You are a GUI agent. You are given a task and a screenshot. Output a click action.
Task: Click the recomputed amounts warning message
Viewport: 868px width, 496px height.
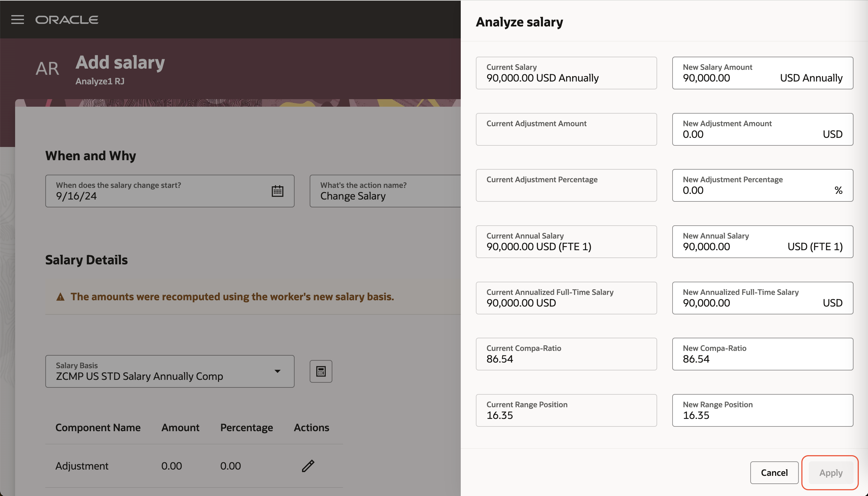[232, 297]
